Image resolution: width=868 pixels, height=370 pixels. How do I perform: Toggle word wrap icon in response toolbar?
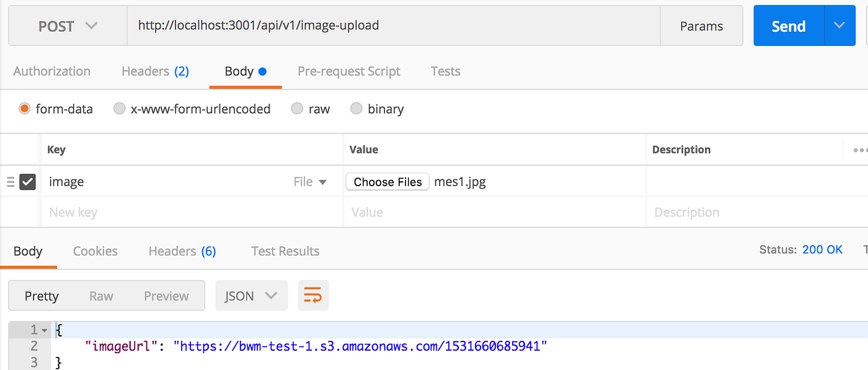tap(313, 296)
